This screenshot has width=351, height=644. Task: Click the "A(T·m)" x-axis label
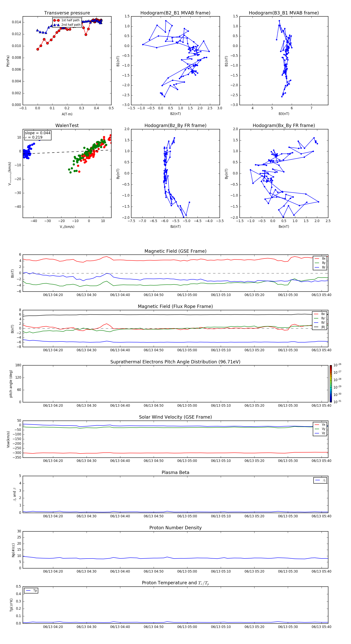coord(67,114)
